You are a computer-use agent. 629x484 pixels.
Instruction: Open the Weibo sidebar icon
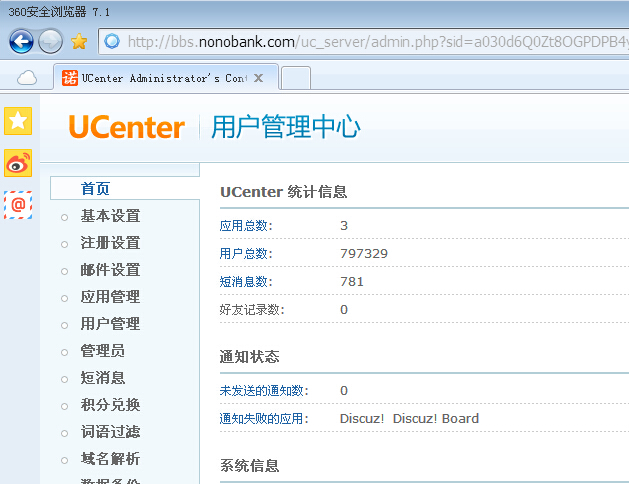(x=18, y=163)
